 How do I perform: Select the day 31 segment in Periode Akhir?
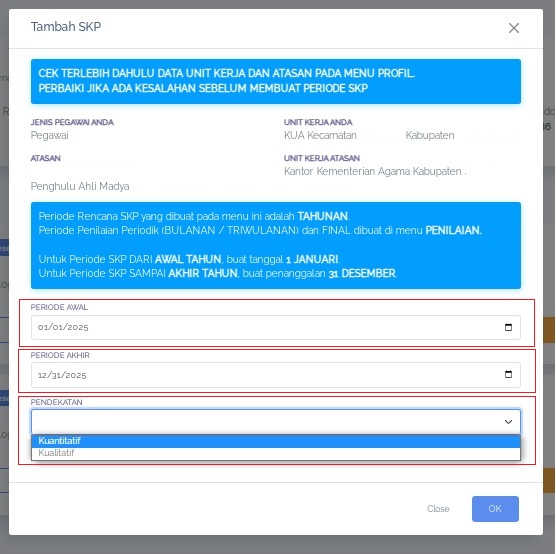pyautogui.click(x=54, y=375)
